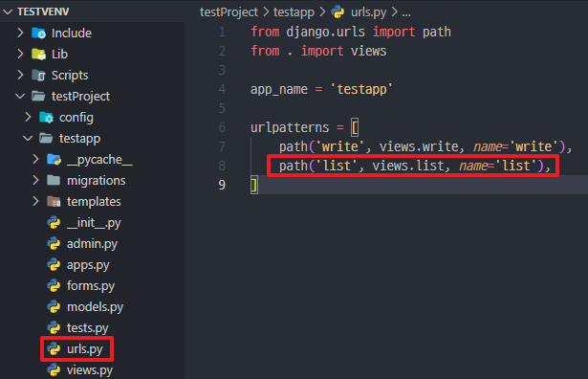
Task: Click the migrations folder icon
Action: click(54, 181)
